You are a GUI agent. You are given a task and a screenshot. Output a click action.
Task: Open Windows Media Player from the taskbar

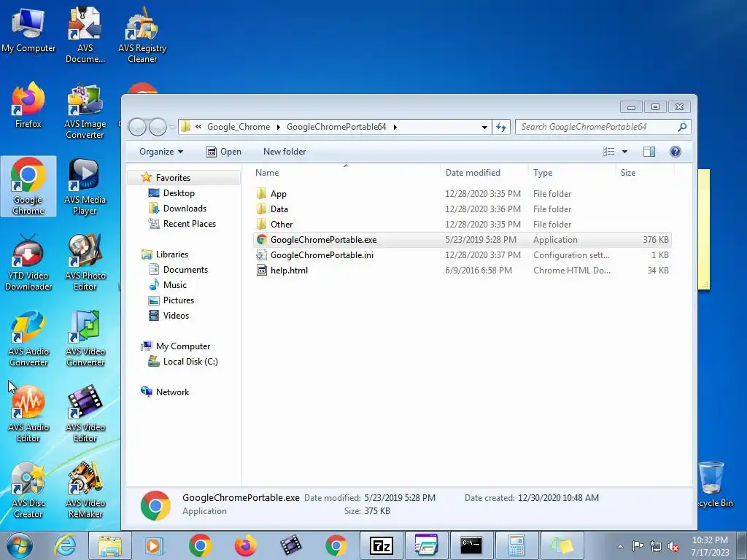pos(155,545)
